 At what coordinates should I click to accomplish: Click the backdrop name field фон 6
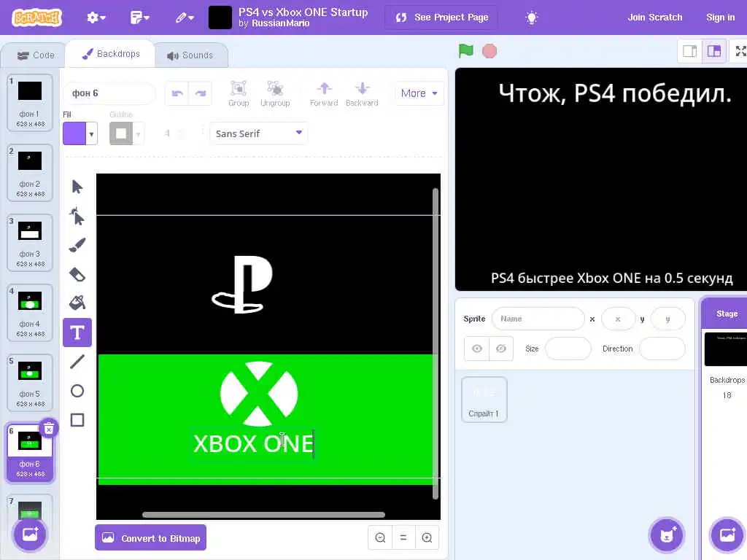coord(109,93)
